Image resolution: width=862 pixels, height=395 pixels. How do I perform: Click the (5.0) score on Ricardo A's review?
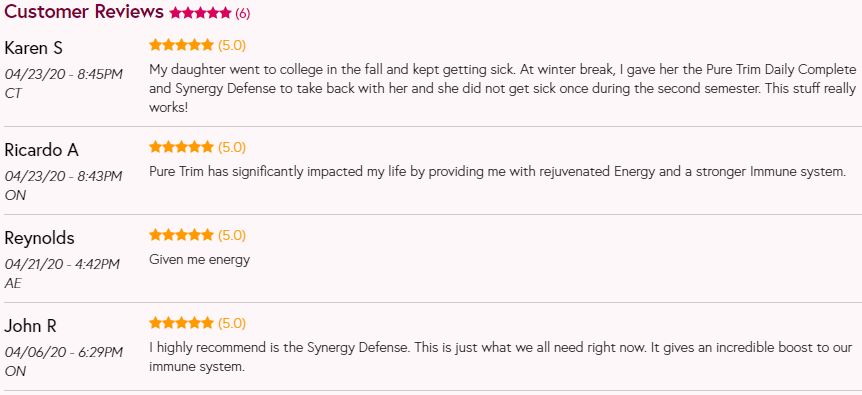[x=232, y=147]
